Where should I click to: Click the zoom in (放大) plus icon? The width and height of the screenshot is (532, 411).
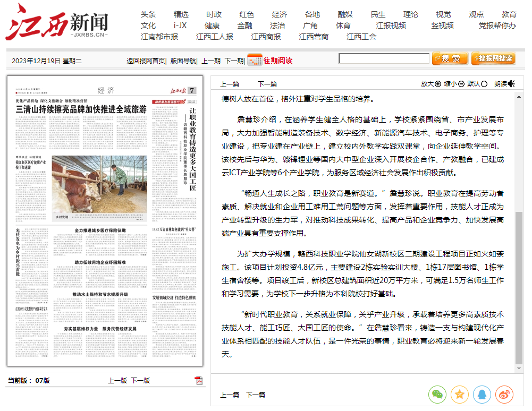pyautogui.click(x=438, y=84)
